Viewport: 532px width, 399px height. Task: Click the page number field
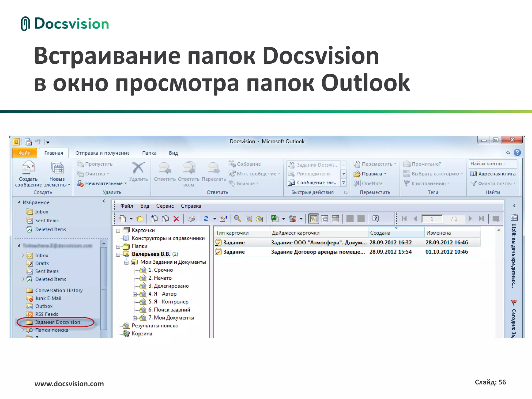tap(432, 219)
